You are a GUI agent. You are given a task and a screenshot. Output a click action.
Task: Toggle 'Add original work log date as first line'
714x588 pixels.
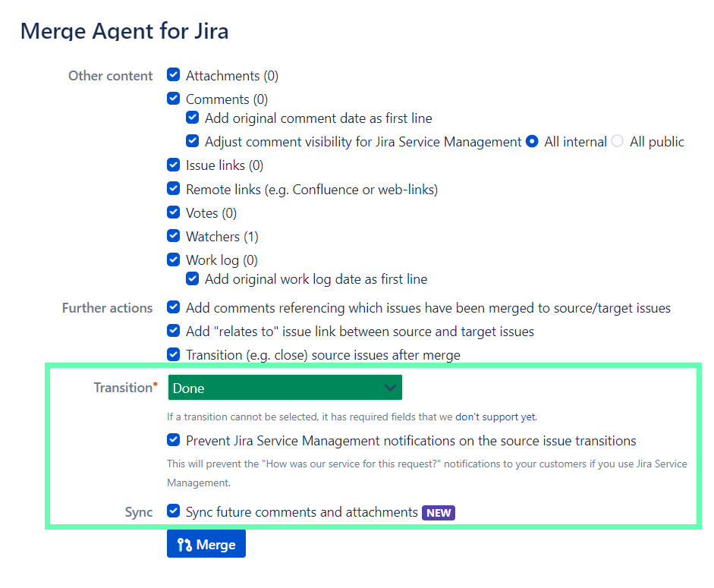(x=192, y=278)
